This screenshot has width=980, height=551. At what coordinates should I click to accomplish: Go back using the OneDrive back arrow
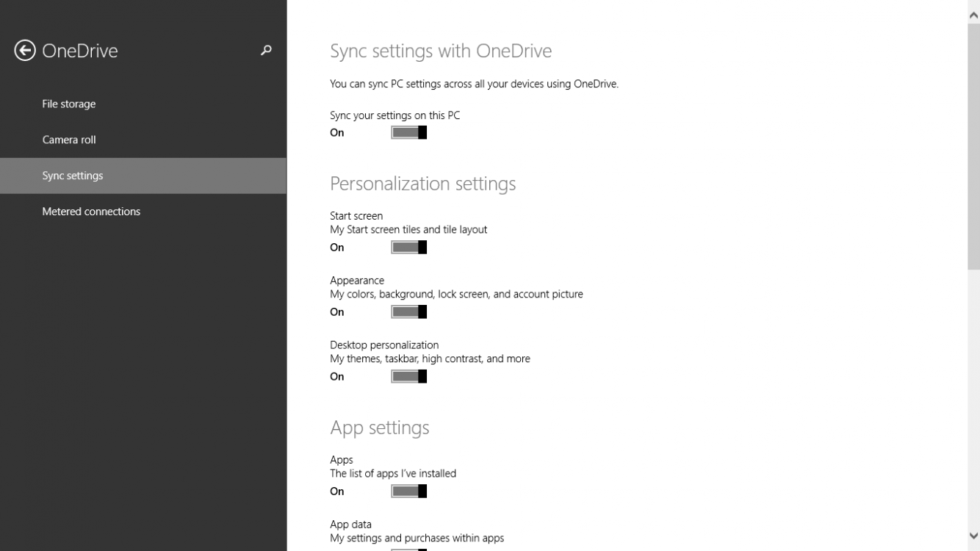click(x=25, y=50)
